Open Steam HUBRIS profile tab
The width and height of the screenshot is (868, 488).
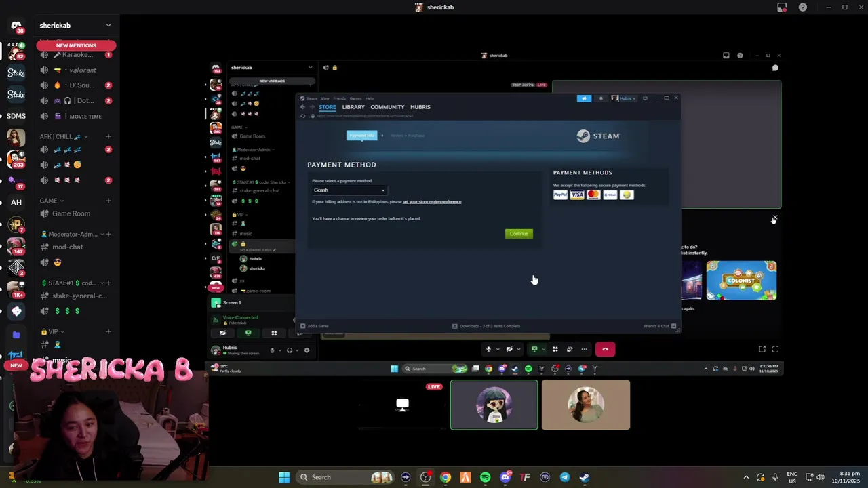pos(420,107)
